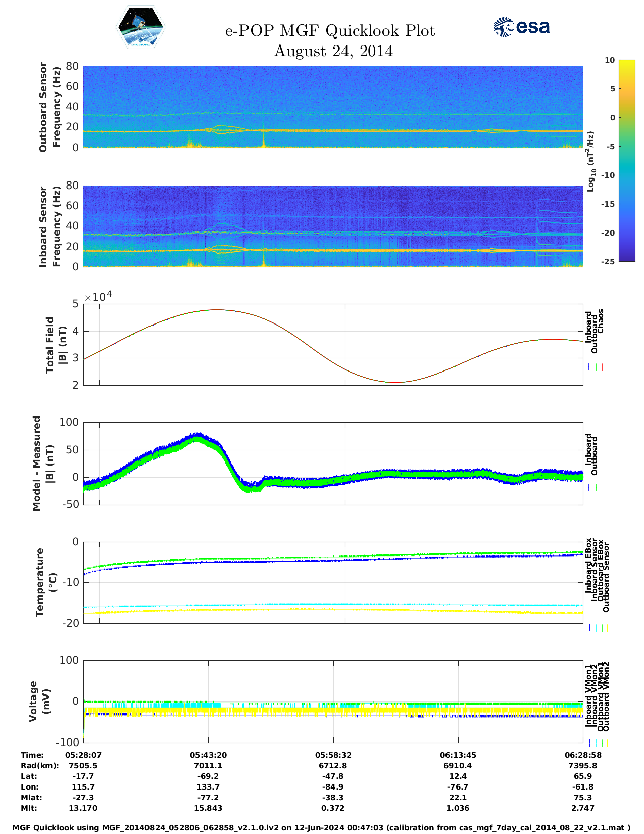Image resolution: width=644 pixels, height=834 pixels.
Task: Click the red Chaos legend marker
Action: 602,367
